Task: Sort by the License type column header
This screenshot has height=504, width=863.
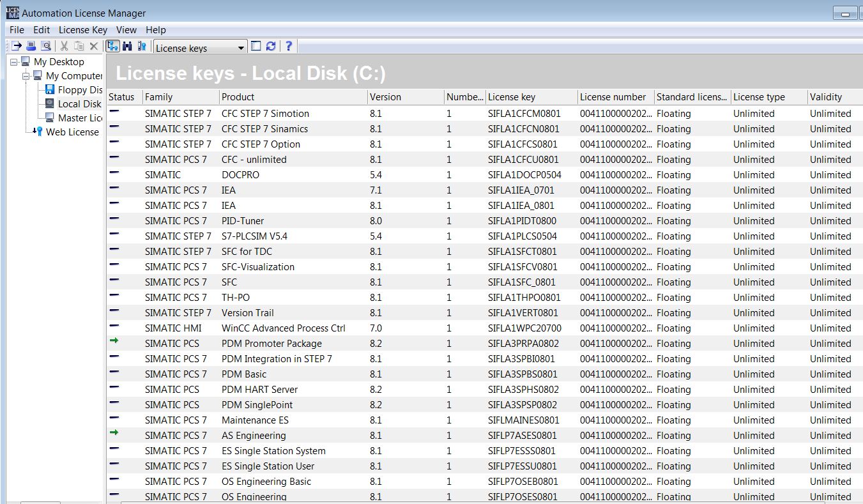Action: [x=769, y=97]
